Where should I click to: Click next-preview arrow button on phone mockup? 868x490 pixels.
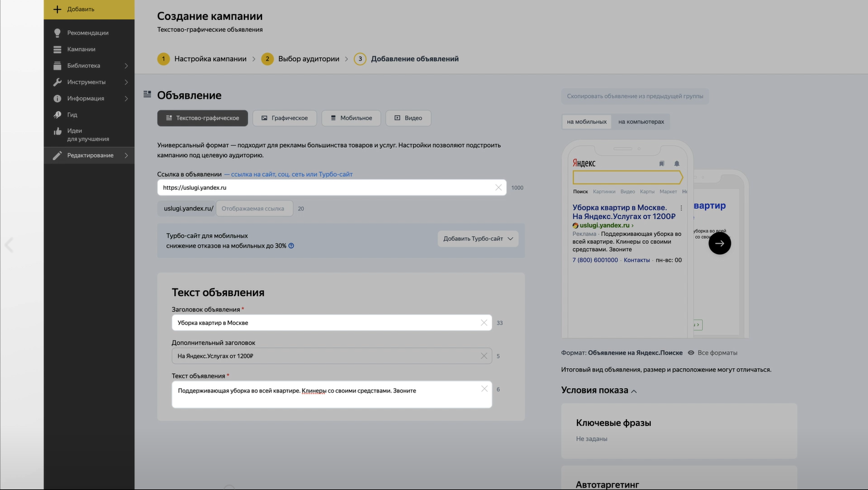coord(719,243)
